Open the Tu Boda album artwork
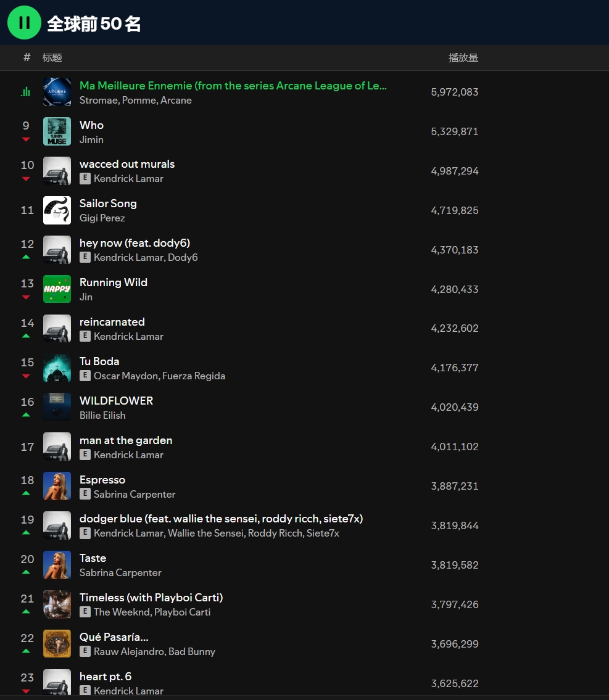 coord(57,368)
